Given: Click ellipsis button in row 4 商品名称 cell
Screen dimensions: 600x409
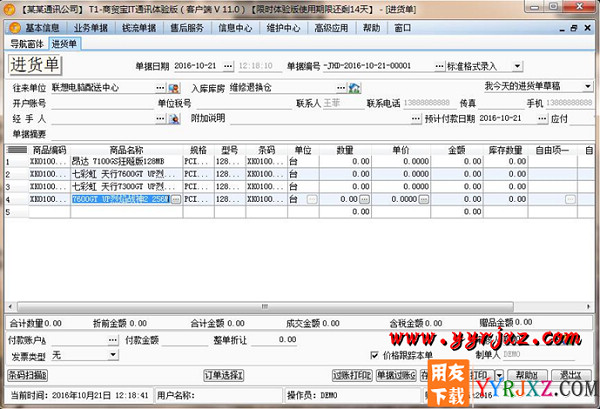Looking at the screenshot, I should 176,199.
